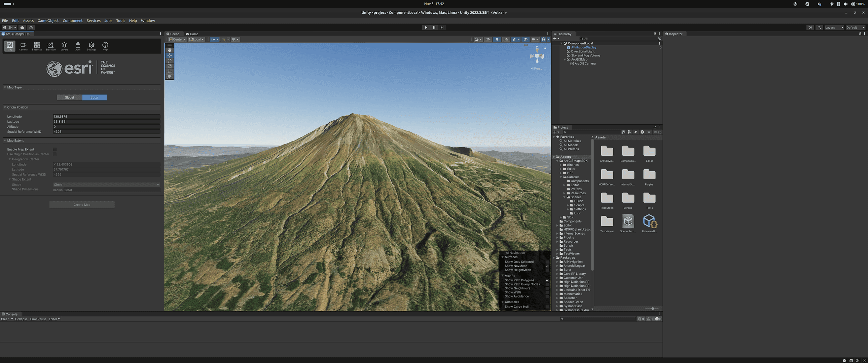This screenshot has width=868, height=363.
Task: Click the Help icon in ArcGIS toolbar
Action: click(x=105, y=46)
